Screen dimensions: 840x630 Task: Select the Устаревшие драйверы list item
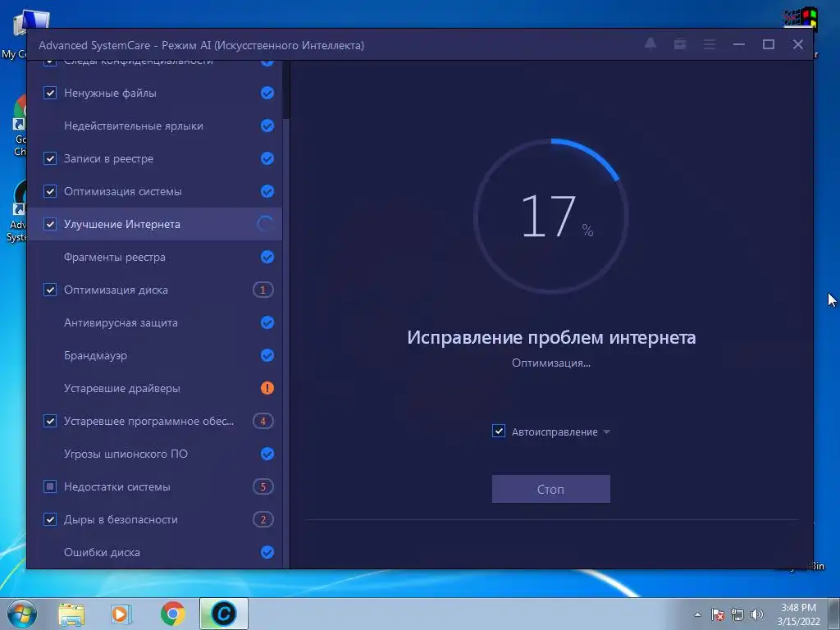point(154,388)
